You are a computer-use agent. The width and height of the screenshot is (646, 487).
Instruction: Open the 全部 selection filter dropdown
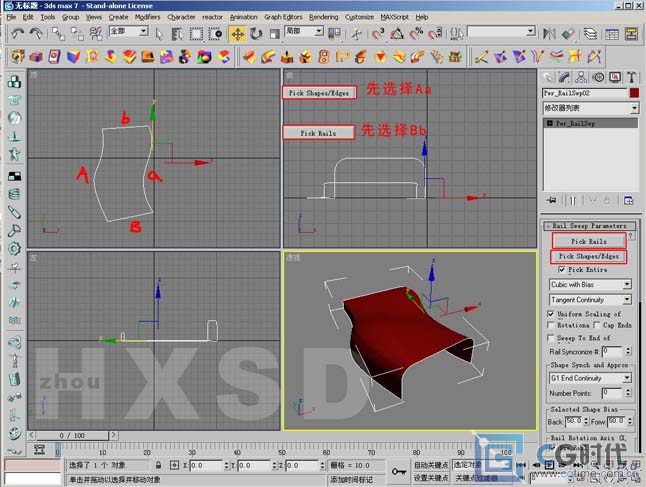coord(129,31)
